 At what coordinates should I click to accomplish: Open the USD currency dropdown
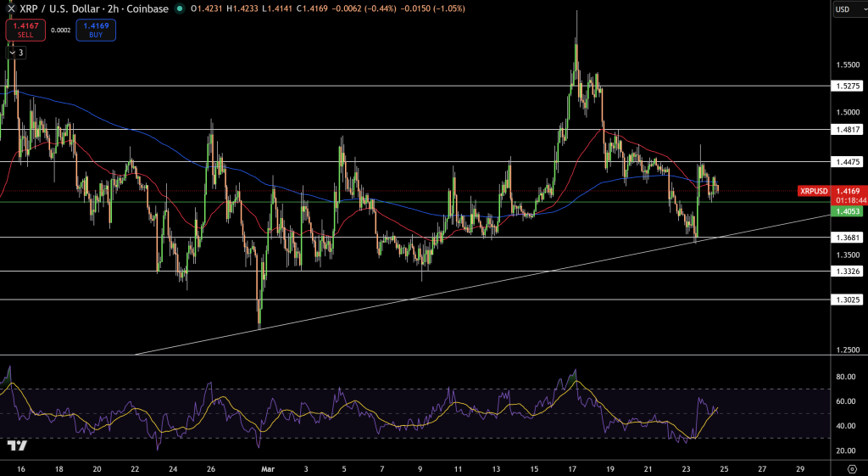[849, 9]
